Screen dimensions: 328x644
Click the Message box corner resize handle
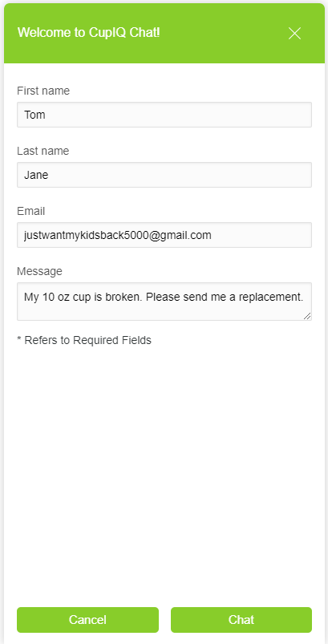[x=307, y=315]
